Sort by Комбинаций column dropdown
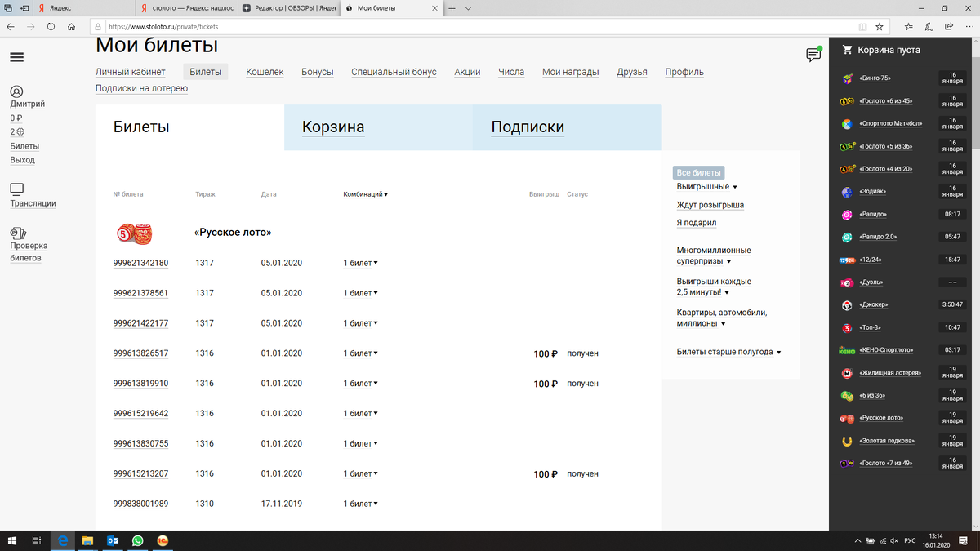Viewport: 980px width, 551px height. coord(366,194)
